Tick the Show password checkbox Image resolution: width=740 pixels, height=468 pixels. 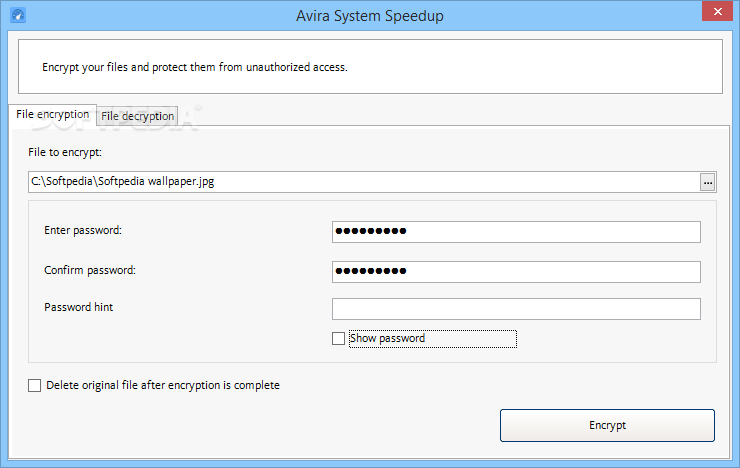[338, 338]
